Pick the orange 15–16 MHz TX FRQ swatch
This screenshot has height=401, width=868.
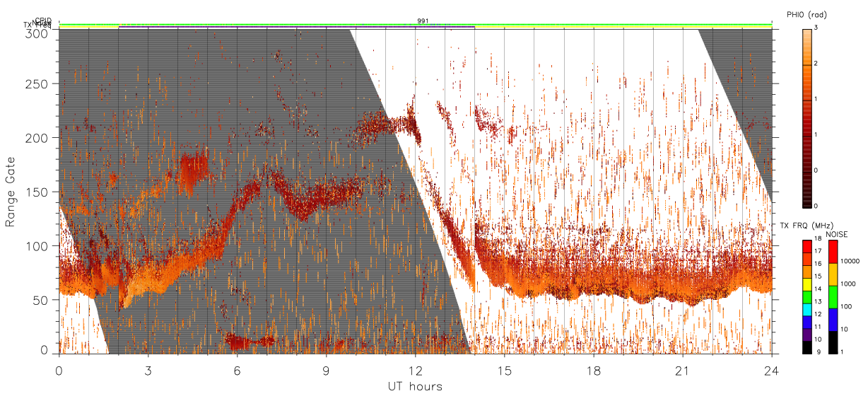point(807,271)
